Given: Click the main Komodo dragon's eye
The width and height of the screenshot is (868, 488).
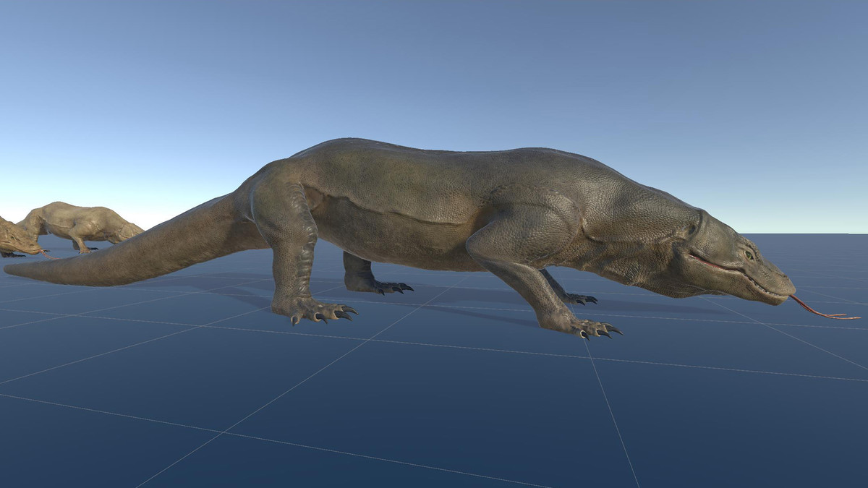Looking at the screenshot, I should click(749, 254).
